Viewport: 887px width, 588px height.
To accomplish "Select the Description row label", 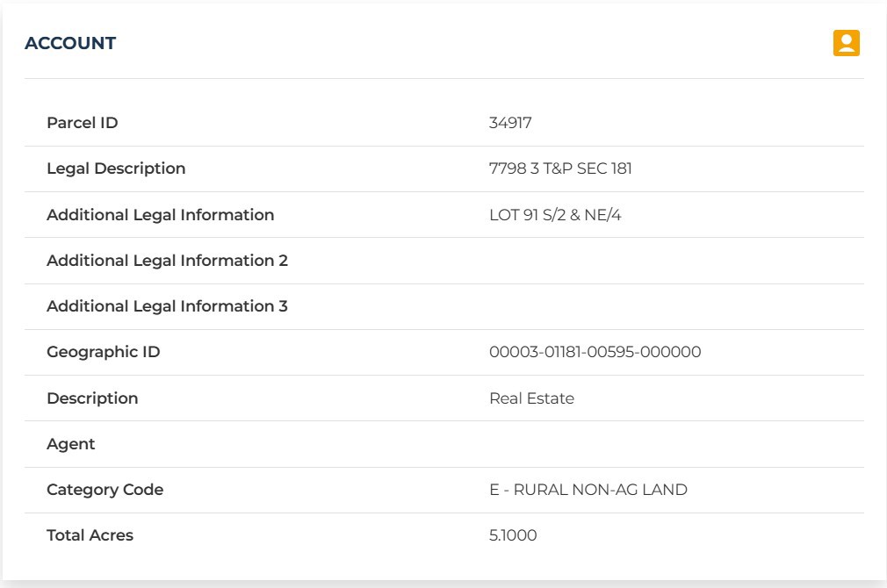I will point(92,398).
